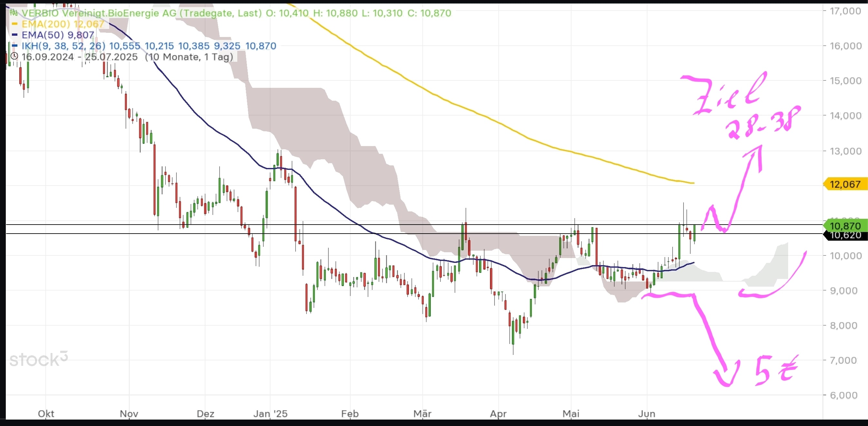
Task: Click the Jan '25 time axis label
Action: pos(270,413)
